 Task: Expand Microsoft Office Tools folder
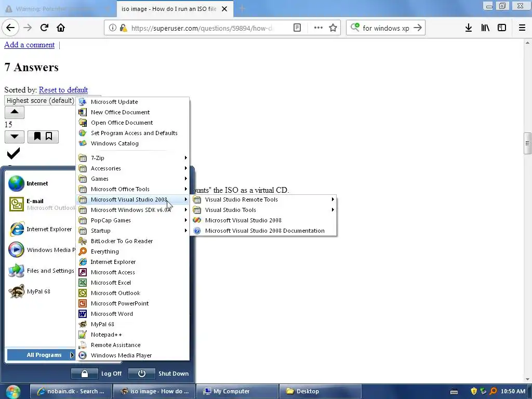[132, 189]
